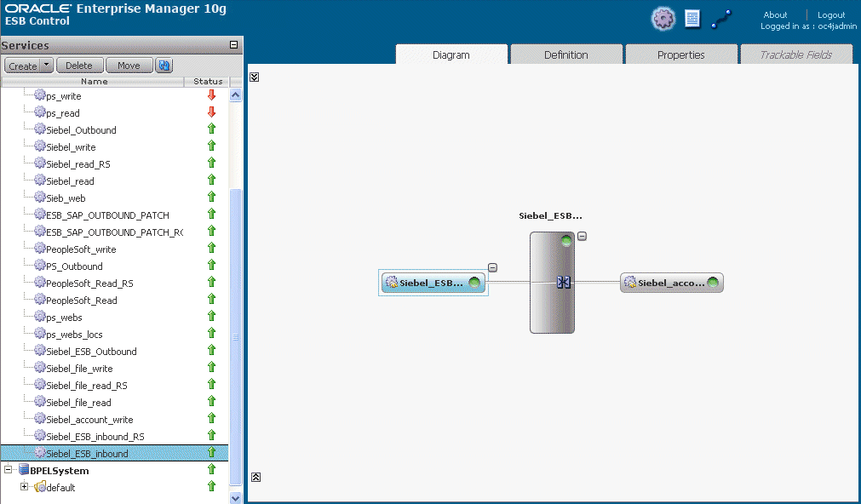Image resolution: width=861 pixels, height=504 pixels.
Task: Click the Services list scrollbar thumb
Action: [235, 337]
